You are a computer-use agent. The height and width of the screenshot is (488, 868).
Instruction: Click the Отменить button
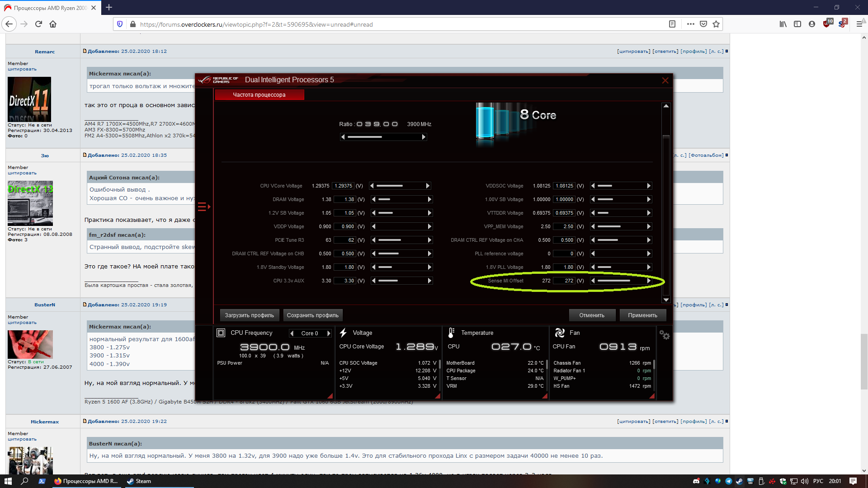point(592,315)
